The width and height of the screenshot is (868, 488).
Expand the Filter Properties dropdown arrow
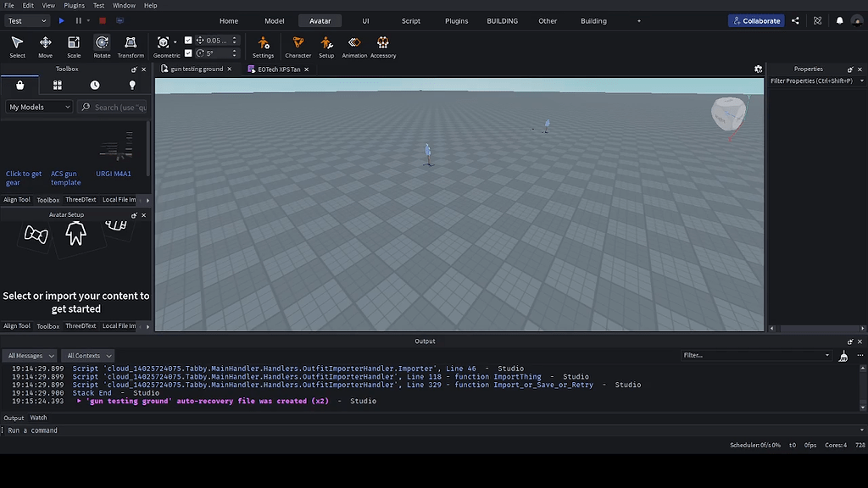[862, 80]
